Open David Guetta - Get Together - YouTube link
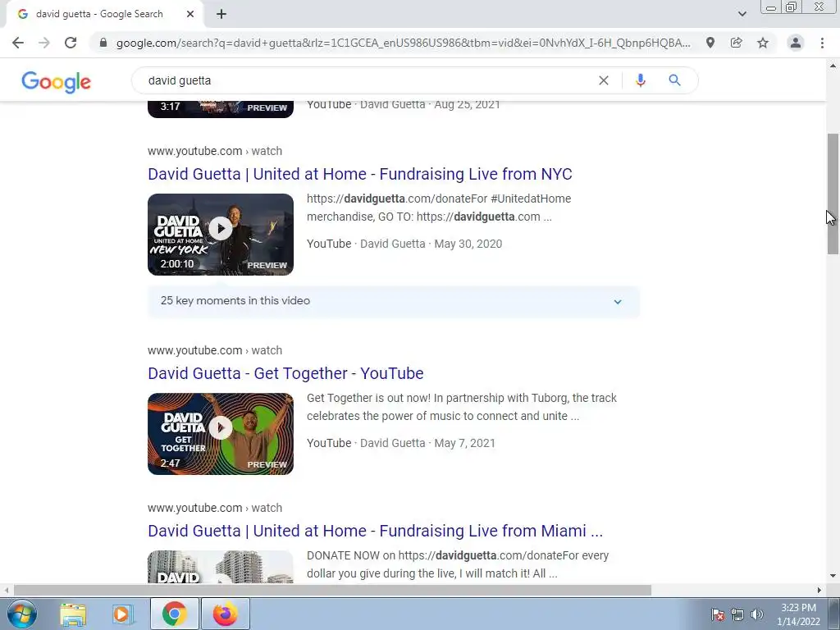 285,373
